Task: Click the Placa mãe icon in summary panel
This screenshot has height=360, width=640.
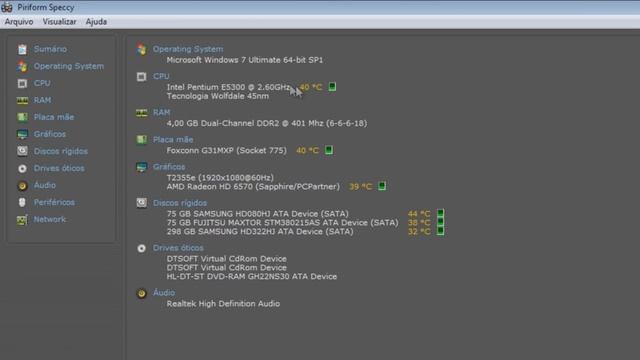Action: pyautogui.click(x=142, y=140)
